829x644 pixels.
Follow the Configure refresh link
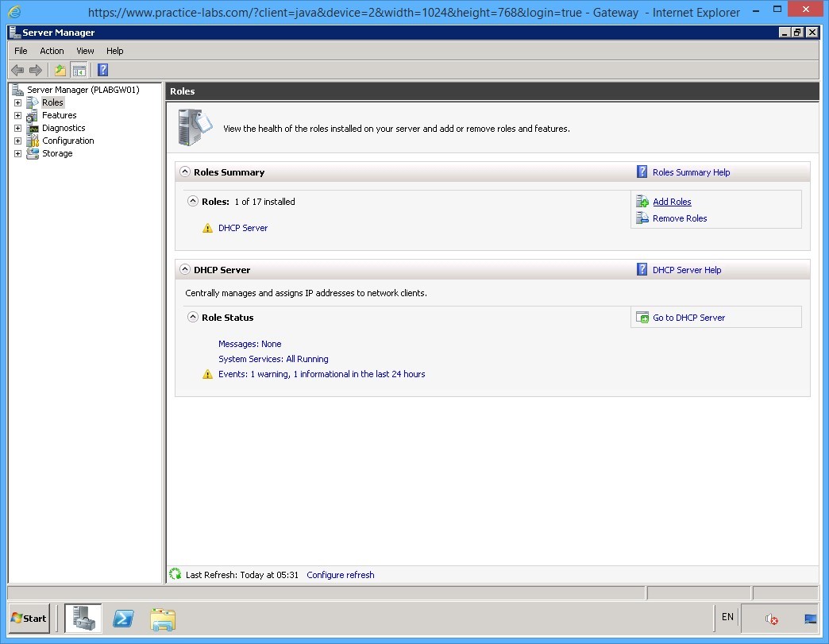click(340, 574)
